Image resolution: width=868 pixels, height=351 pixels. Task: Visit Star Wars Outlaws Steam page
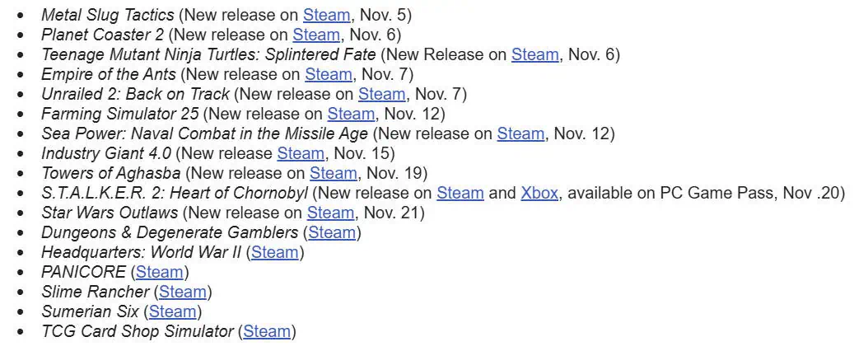pos(330,213)
